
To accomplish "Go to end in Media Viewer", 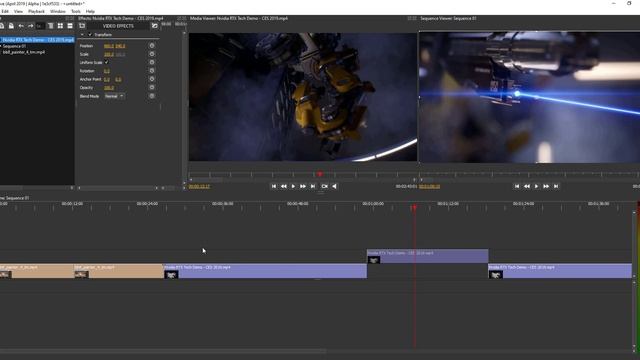I will pyautogui.click(x=313, y=186).
